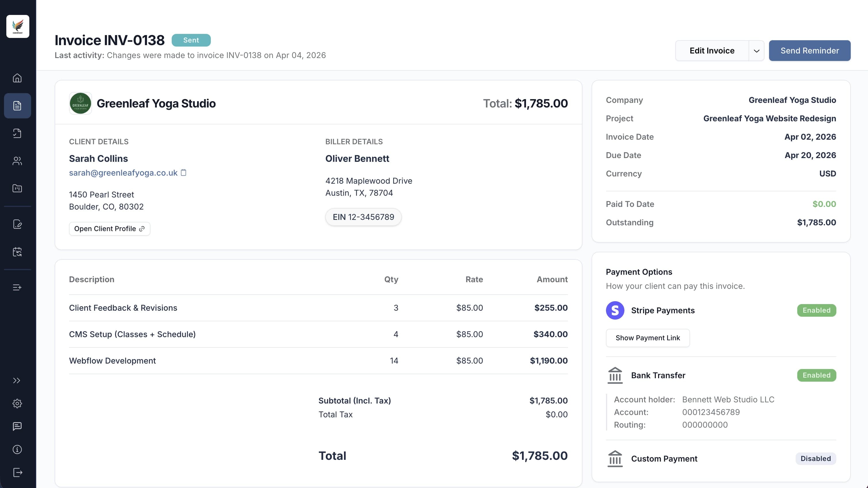Open the Projects folder icon in sidebar
Image resolution: width=868 pixels, height=488 pixels.
[x=17, y=188]
